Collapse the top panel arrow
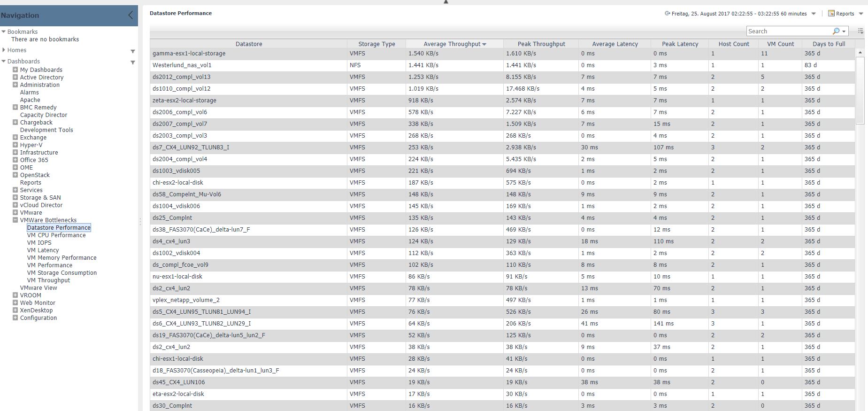The image size is (868, 411). [x=446, y=2]
